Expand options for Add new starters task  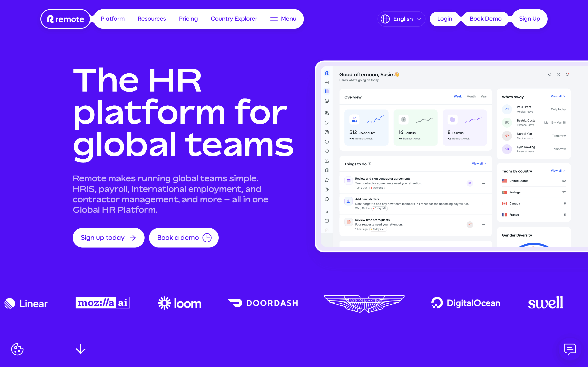tap(483, 204)
